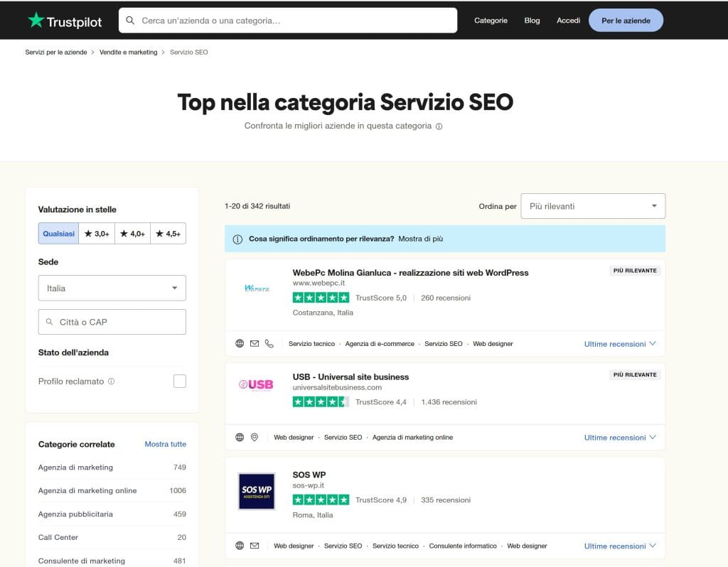The height and width of the screenshot is (567, 728).
Task: Expand Ultime recensioni for USB listing
Action: tap(620, 438)
